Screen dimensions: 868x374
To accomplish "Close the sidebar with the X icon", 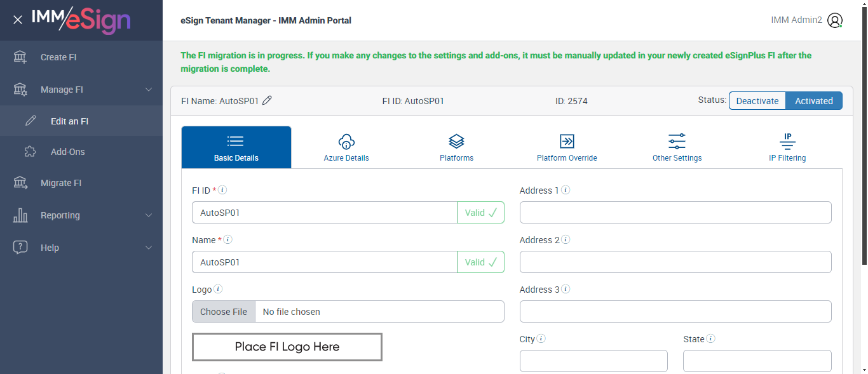I will click(x=18, y=20).
